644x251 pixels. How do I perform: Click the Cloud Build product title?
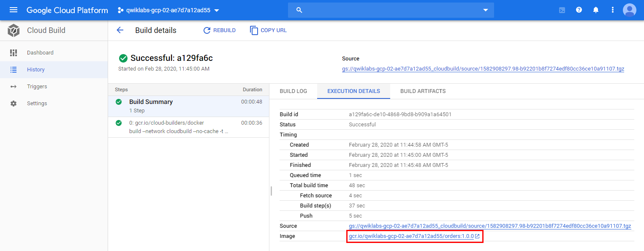46,30
